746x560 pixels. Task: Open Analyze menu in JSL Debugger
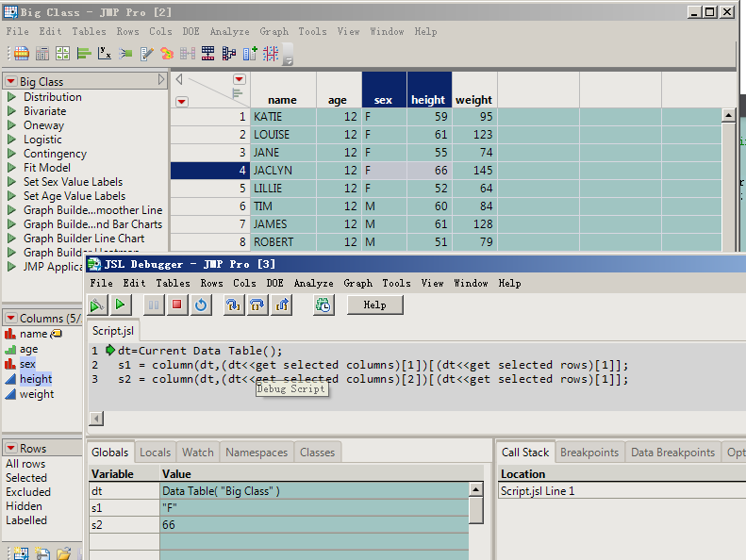pyautogui.click(x=313, y=283)
